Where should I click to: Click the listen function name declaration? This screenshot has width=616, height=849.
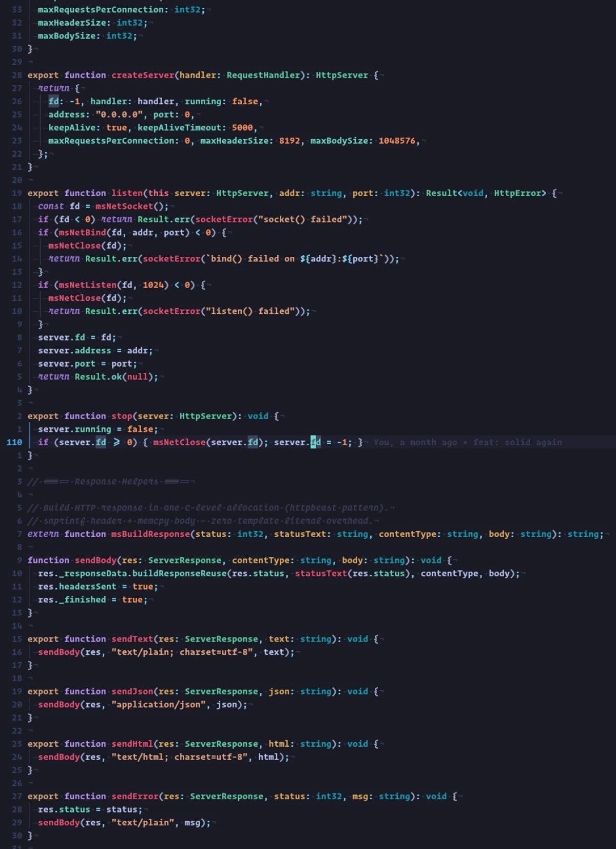tap(127, 193)
